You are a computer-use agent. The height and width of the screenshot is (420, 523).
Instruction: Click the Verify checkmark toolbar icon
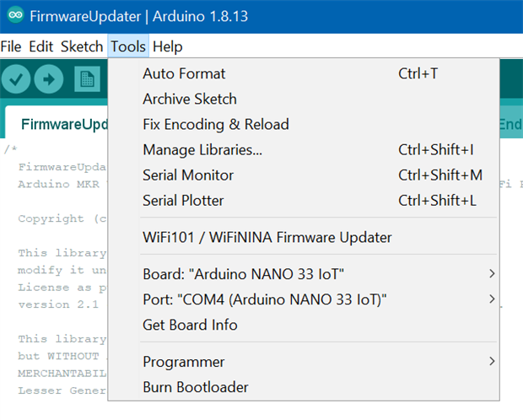click(x=17, y=79)
